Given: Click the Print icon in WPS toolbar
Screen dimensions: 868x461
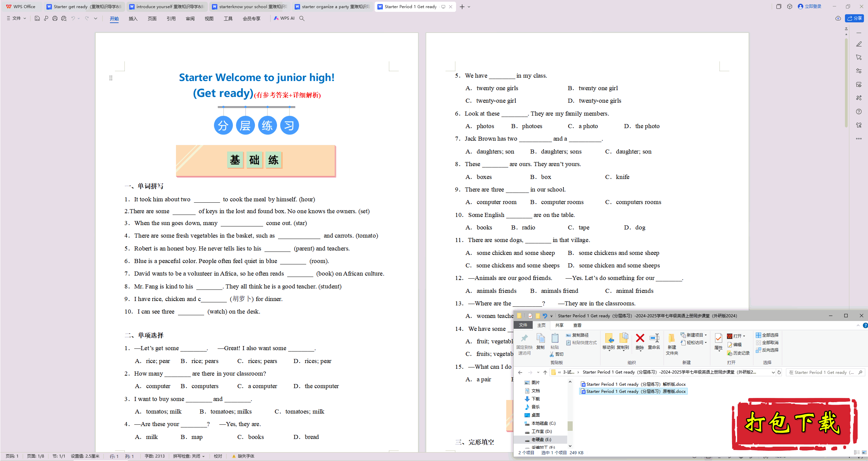Looking at the screenshot, I should [55, 18].
